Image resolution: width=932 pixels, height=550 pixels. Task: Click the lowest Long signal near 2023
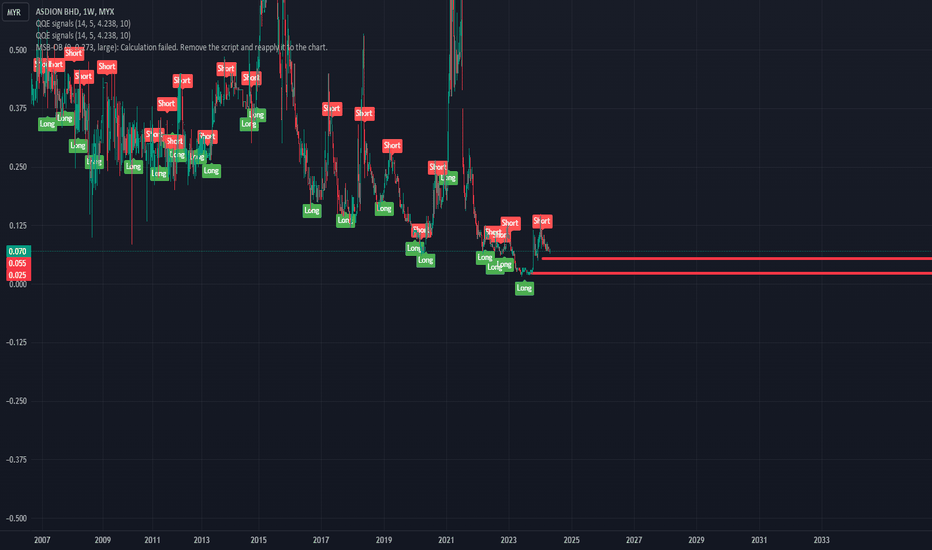524,288
